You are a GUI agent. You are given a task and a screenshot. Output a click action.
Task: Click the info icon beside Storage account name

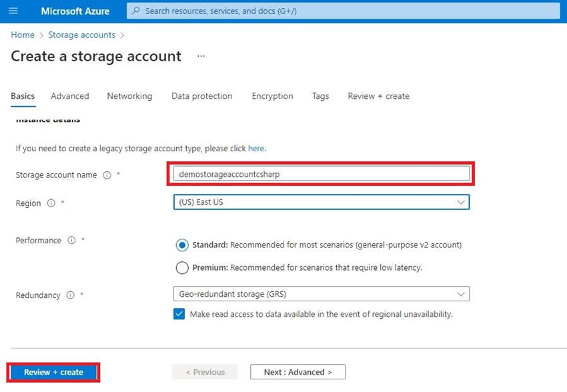[107, 175]
